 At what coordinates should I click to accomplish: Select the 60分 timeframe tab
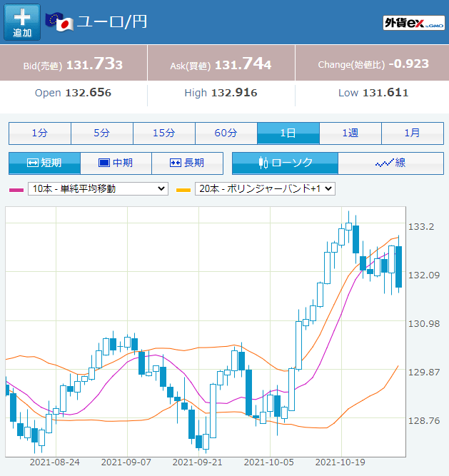click(x=226, y=133)
